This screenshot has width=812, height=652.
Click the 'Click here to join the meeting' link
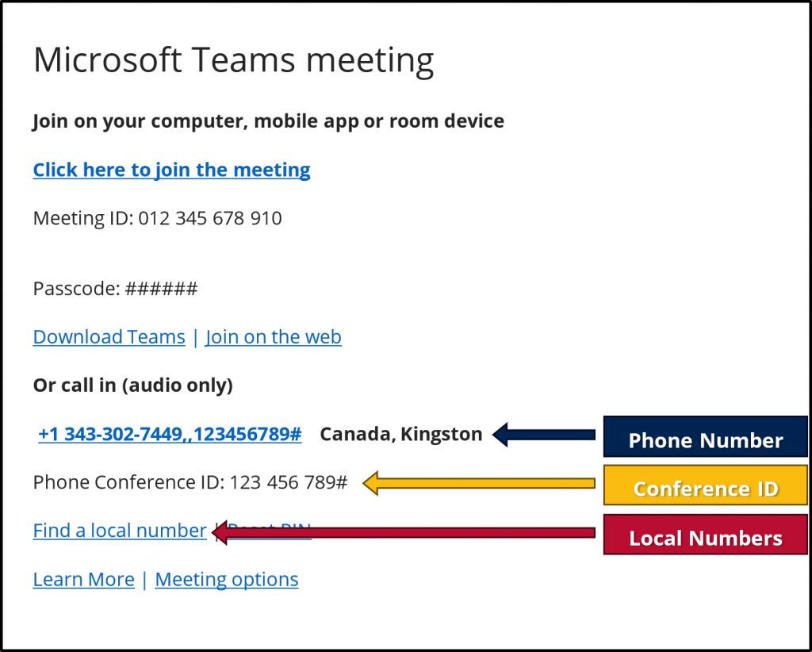[171, 170]
